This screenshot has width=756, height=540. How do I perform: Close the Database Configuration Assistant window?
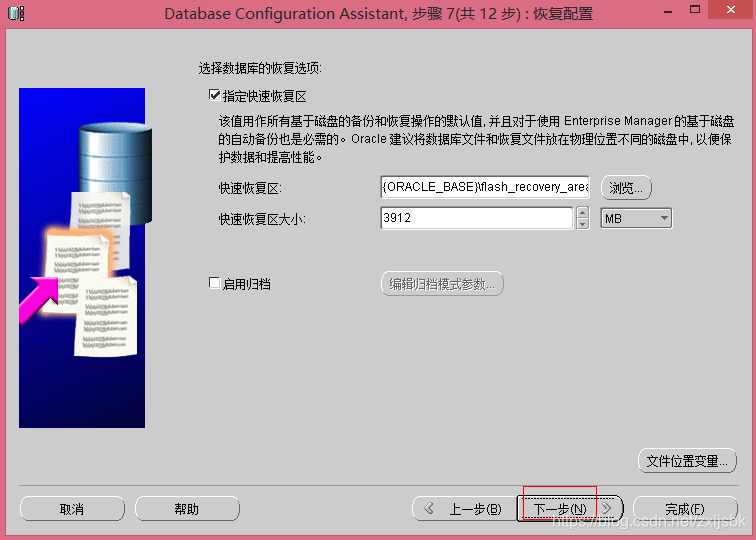point(731,10)
